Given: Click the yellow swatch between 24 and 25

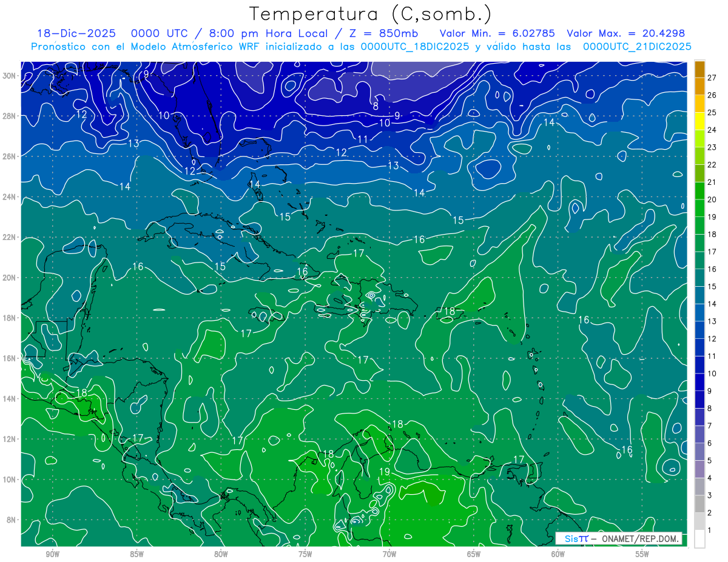Looking at the screenshot, I should [x=699, y=121].
